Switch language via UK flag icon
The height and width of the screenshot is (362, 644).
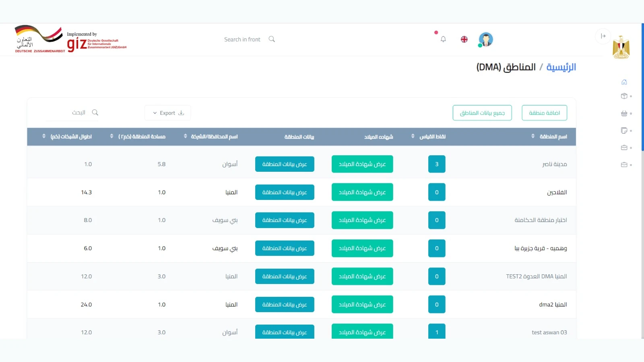[464, 39]
